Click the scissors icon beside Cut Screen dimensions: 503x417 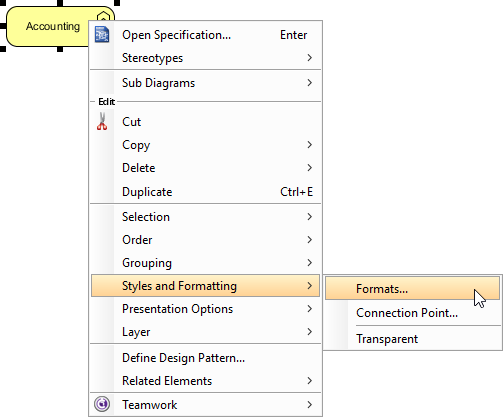click(x=102, y=121)
